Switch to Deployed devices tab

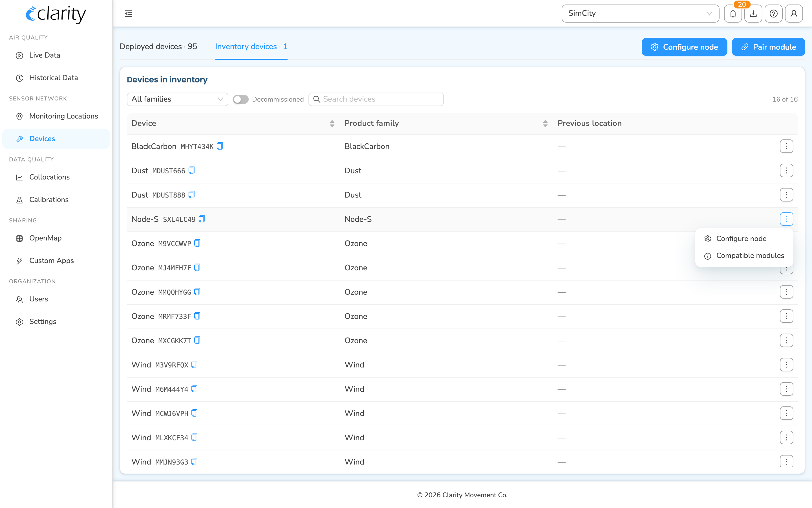click(158, 46)
